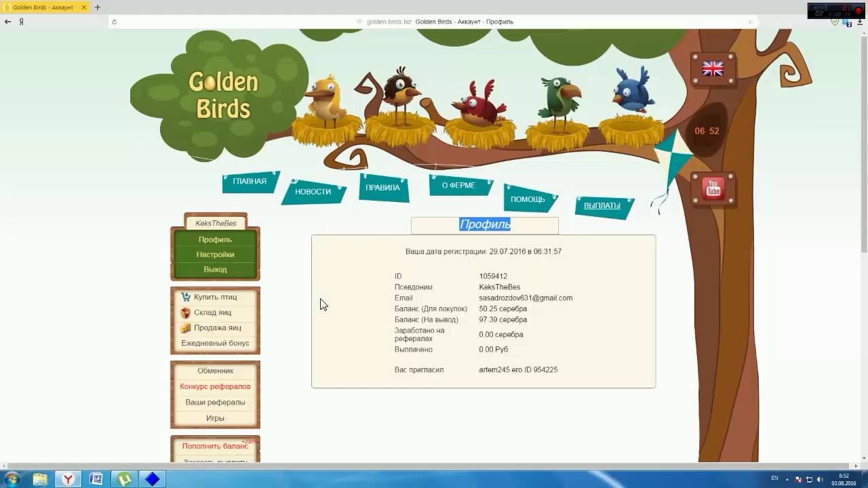Click the egg storage icon beside Склад яиц
This screenshot has height=488, width=868.
pos(185,312)
